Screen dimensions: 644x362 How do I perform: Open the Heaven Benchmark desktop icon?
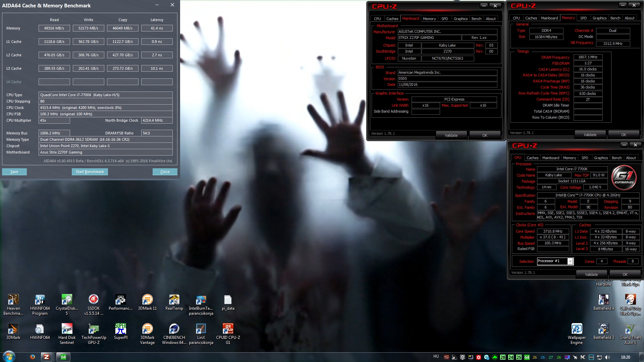pos(13,304)
